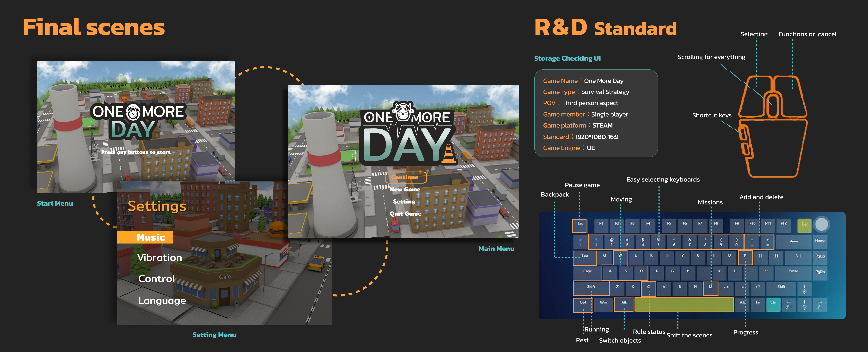Select Vibration in the Settings menu
The width and height of the screenshot is (868, 352).
159,258
